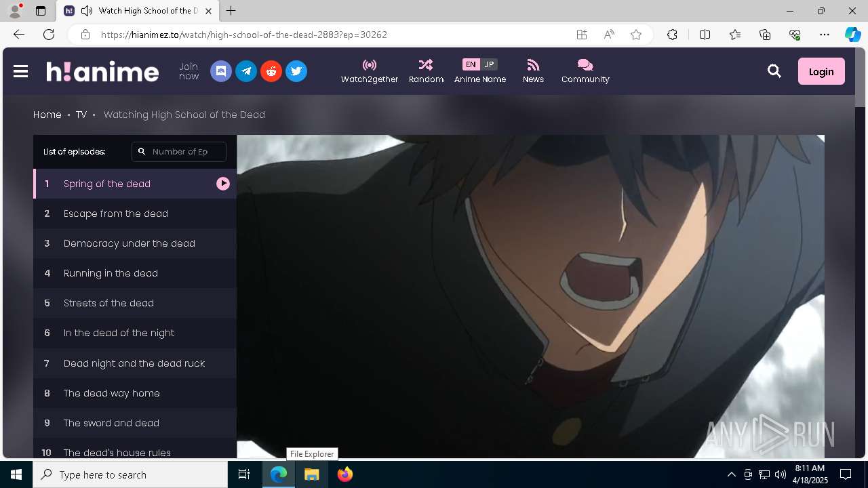This screenshot has width=868, height=488.
Task: Open the News section
Action: 533,71
